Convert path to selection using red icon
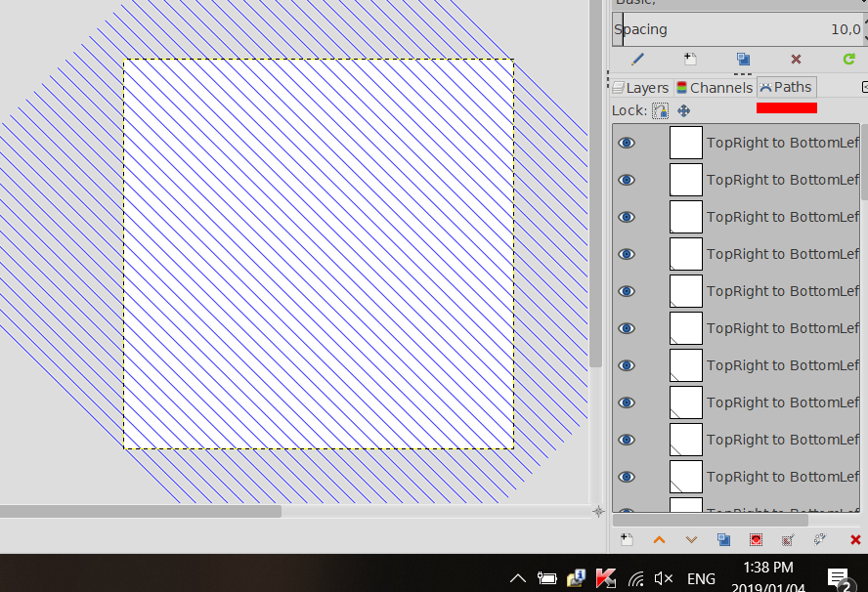The image size is (868, 592). 756,539
